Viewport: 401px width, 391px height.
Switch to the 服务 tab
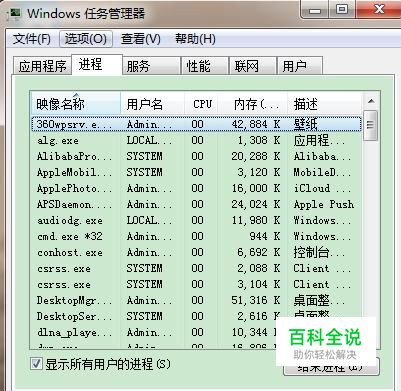151,66
